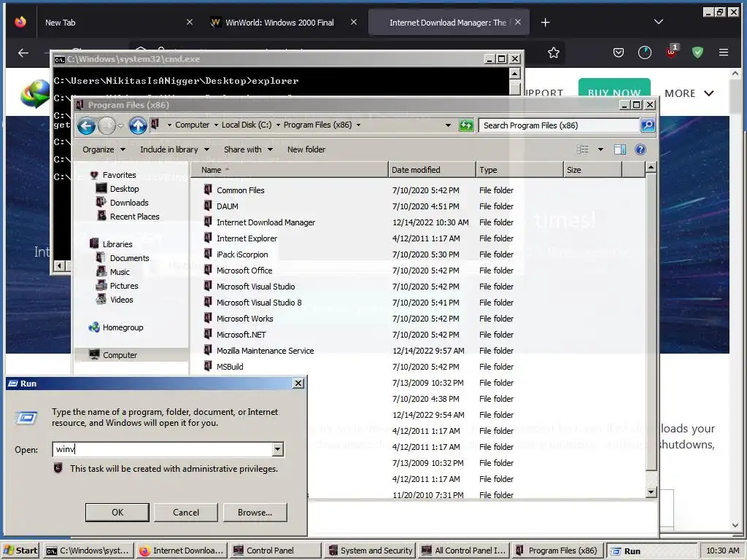This screenshot has height=560, width=747.
Task: Sort by the Name column header
Action: click(289, 169)
